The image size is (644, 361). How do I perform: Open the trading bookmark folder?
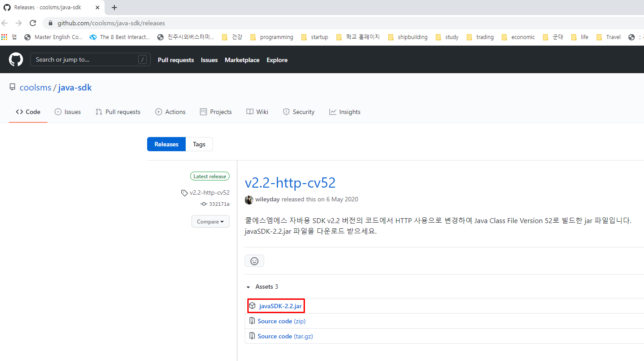(480, 37)
